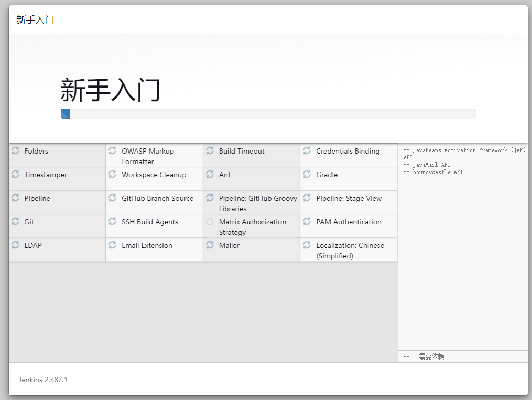Click the installation progress bar
The height and width of the screenshot is (400, 532).
(x=268, y=114)
